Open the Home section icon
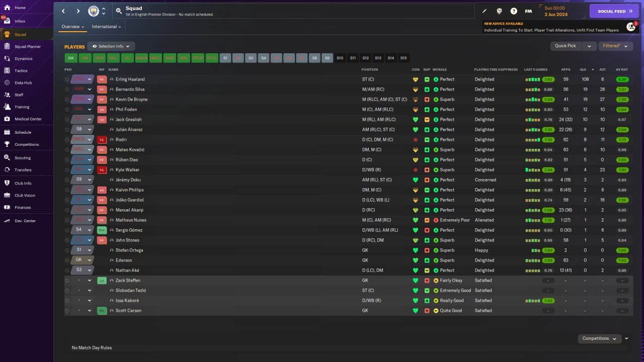 [x=7, y=8]
